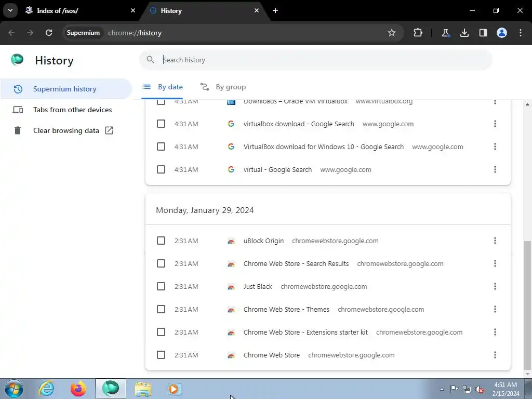Close the History tab
The image size is (532, 399).
coord(257,10)
